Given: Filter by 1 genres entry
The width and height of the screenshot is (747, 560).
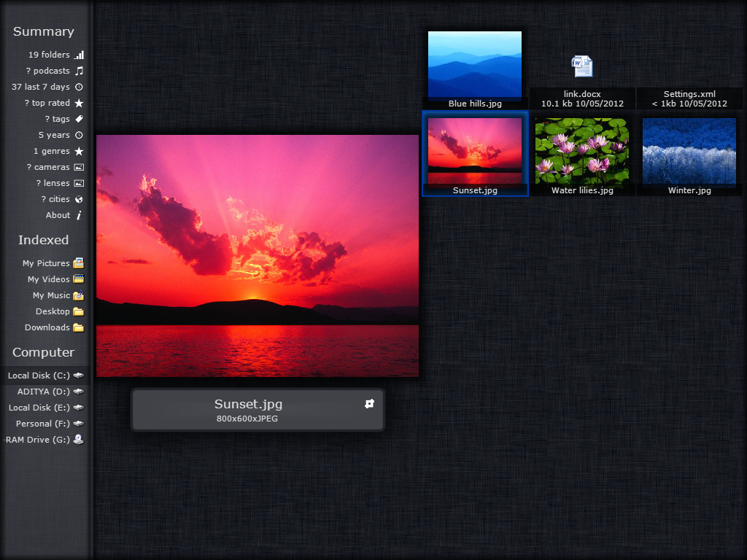Looking at the screenshot, I should pyautogui.click(x=51, y=151).
